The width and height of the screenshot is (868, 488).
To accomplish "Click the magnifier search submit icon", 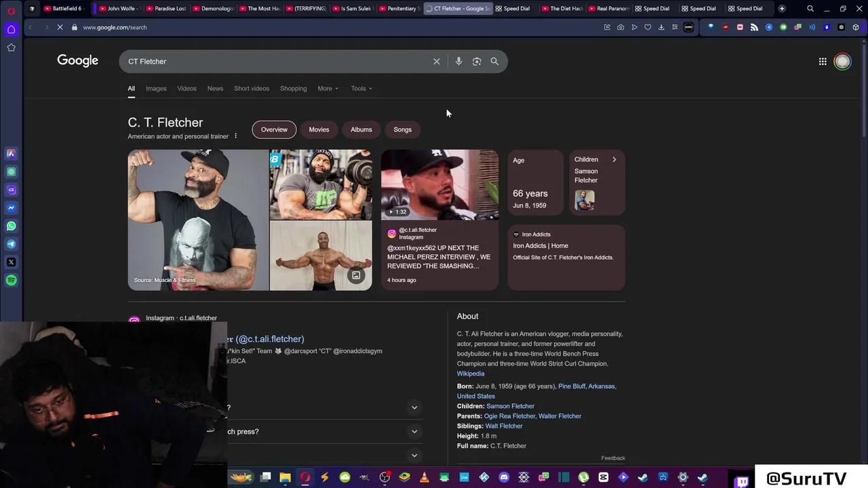I will pyautogui.click(x=494, y=62).
